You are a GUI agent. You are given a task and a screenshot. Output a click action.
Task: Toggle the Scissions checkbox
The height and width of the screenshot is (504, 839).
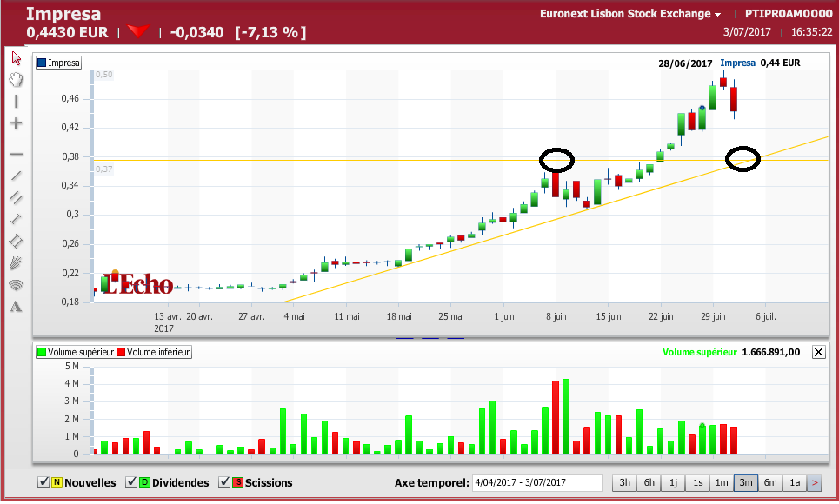point(224,482)
